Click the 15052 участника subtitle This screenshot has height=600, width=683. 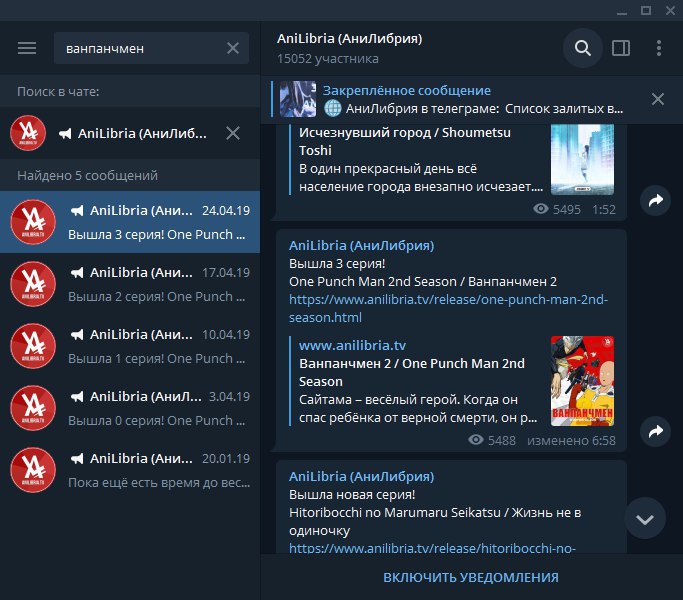pos(328,59)
